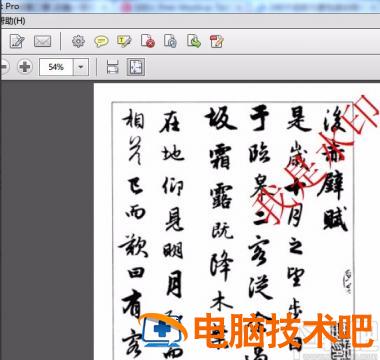Select the highlight text tool
Image resolution: width=380 pixels, height=360 pixels.
coord(124,41)
